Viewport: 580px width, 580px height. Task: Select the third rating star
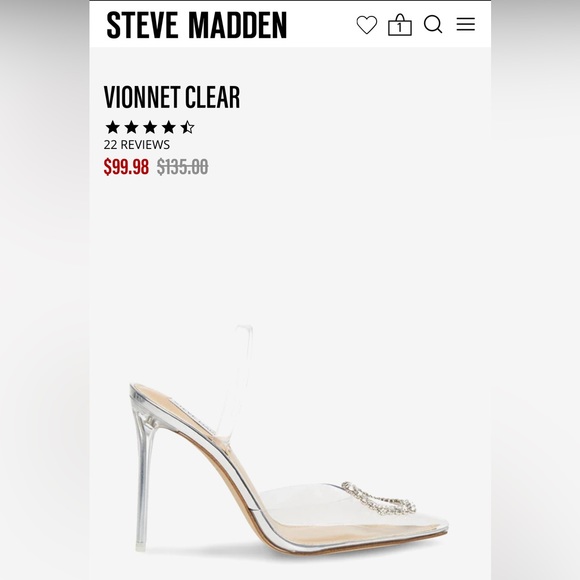click(150, 127)
